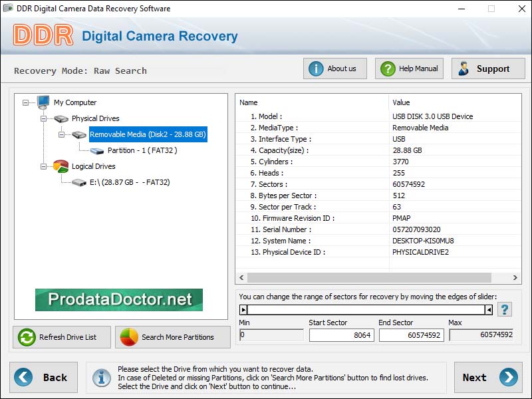
Task: Click the DDR logo in the header
Action: (42, 35)
